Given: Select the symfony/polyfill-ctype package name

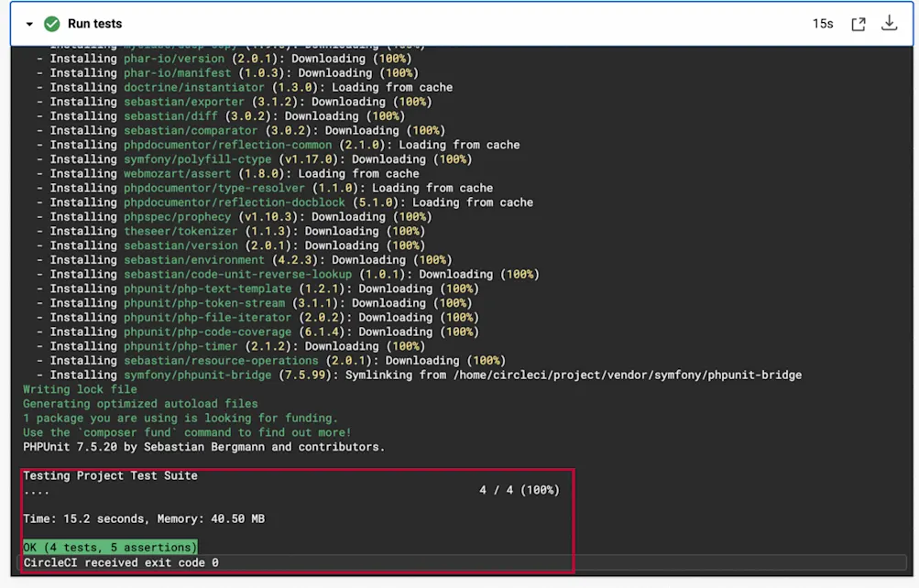Looking at the screenshot, I should pos(198,159).
